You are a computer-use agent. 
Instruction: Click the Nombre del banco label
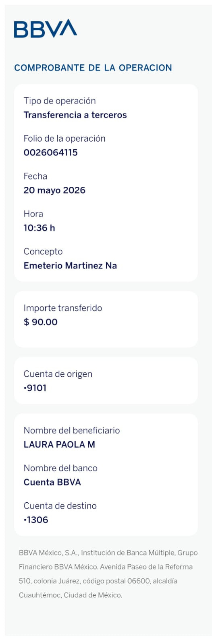tap(60, 468)
